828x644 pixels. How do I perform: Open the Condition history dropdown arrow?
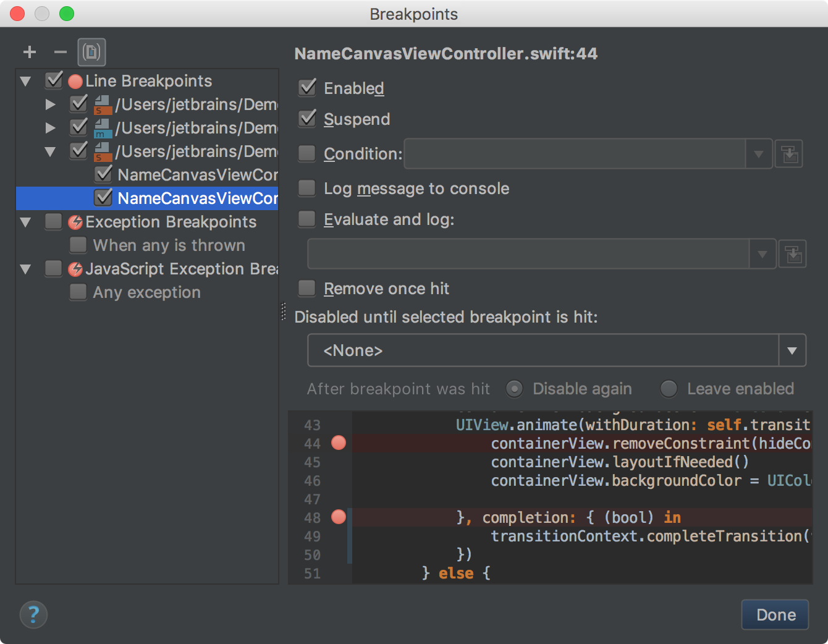[x=759, y=154]
